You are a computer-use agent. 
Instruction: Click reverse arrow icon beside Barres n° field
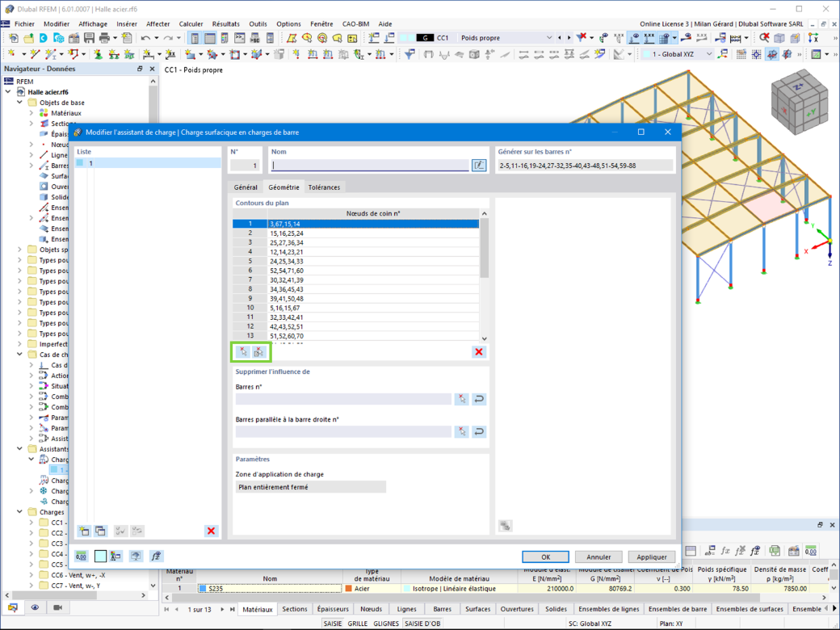tap(479, 399)
